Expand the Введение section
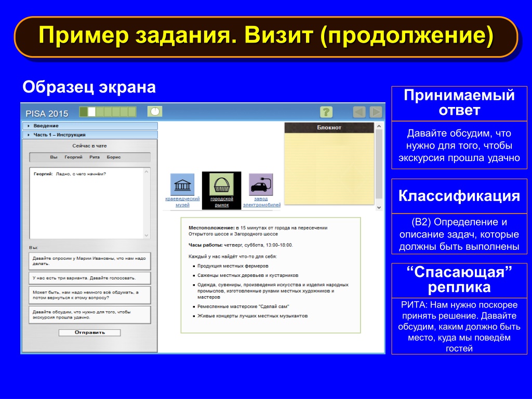 pos(90,126)
